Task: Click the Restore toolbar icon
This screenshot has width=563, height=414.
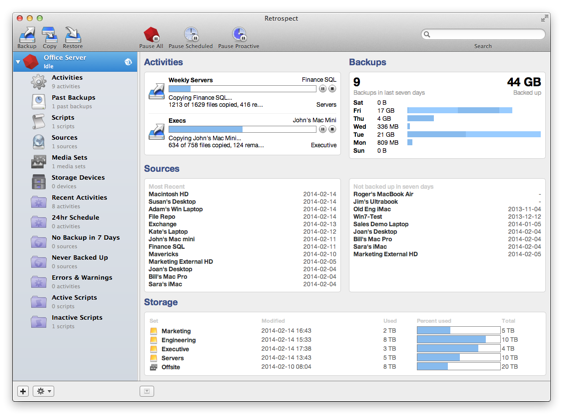Action: pos(73,35)
